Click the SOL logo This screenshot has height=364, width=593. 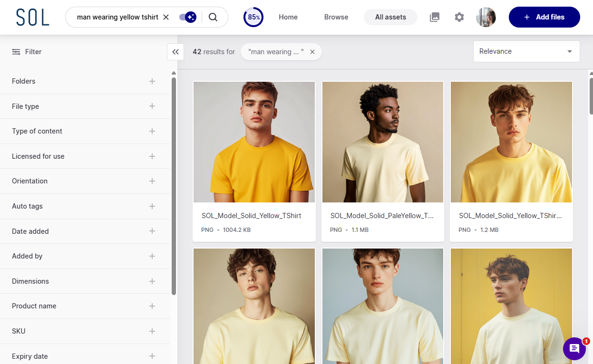(32, 17)
